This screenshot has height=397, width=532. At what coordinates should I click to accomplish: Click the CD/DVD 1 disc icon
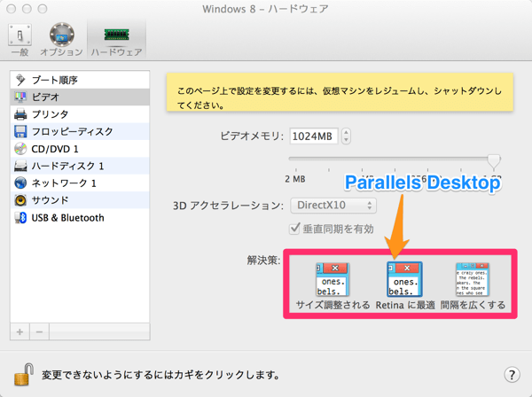click(20, 149)
